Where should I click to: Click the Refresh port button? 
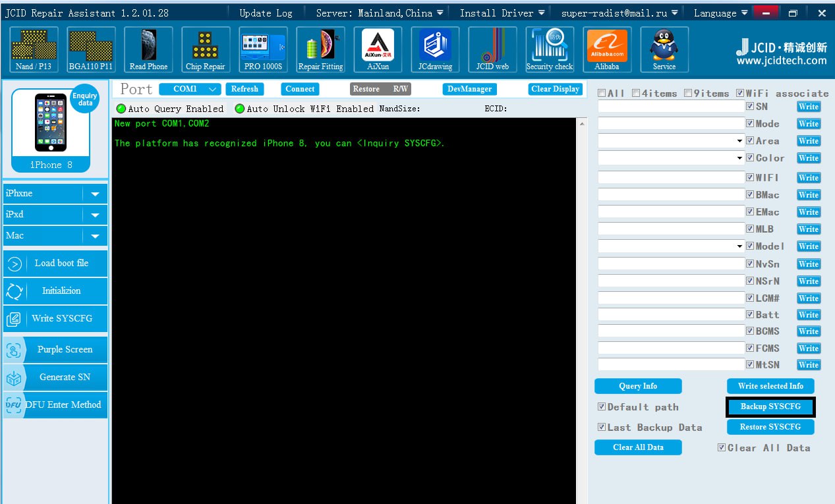(x=245, y=89)
